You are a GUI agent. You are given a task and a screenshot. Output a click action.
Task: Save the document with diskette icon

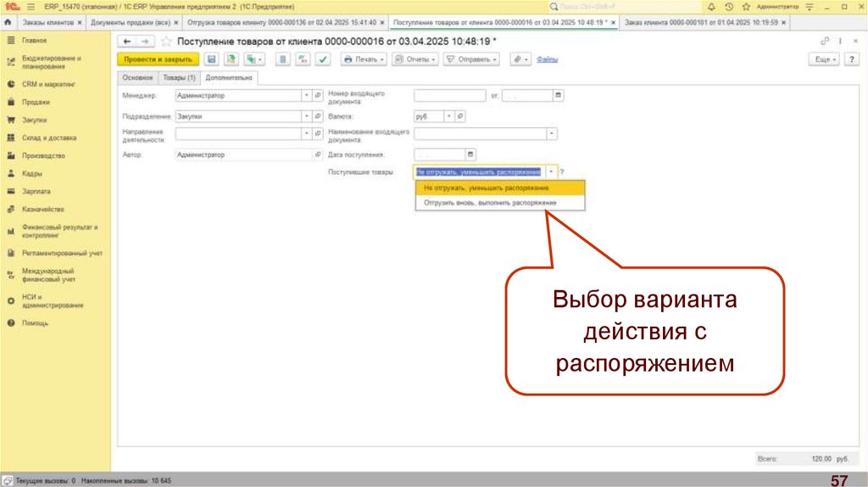(211, 59)
